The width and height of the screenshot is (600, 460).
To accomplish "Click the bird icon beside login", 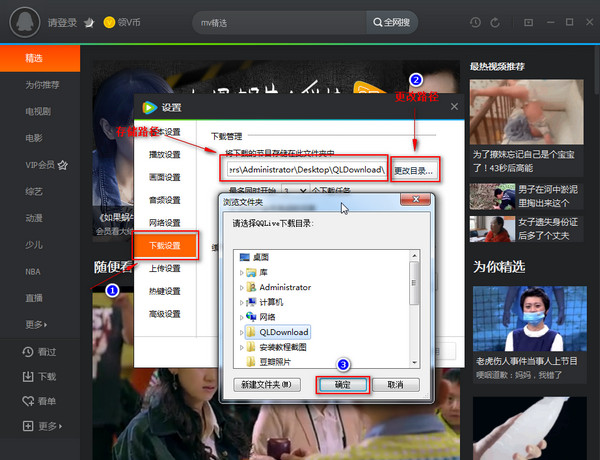I will (x=89, y=23).
